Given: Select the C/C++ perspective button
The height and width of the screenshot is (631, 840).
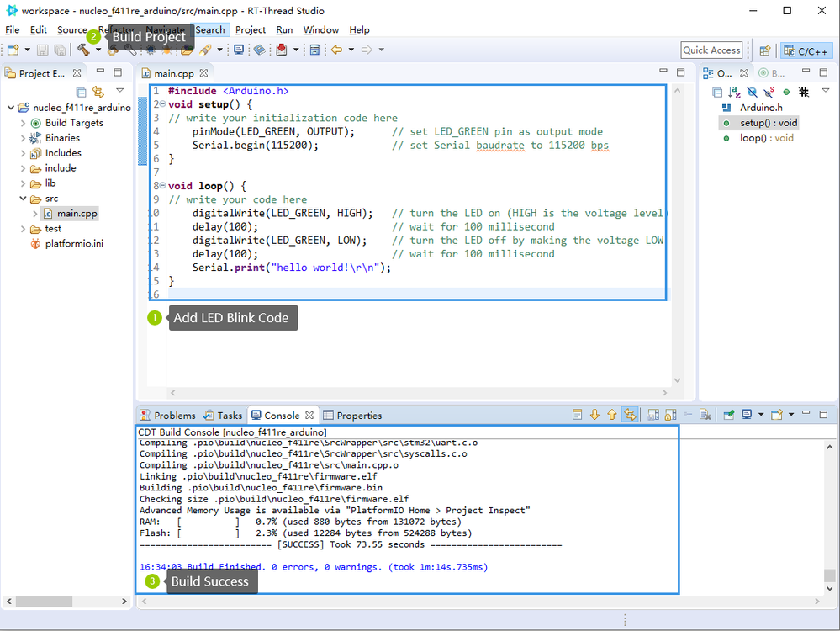Looking at the screenshot, I should (806, 51).
